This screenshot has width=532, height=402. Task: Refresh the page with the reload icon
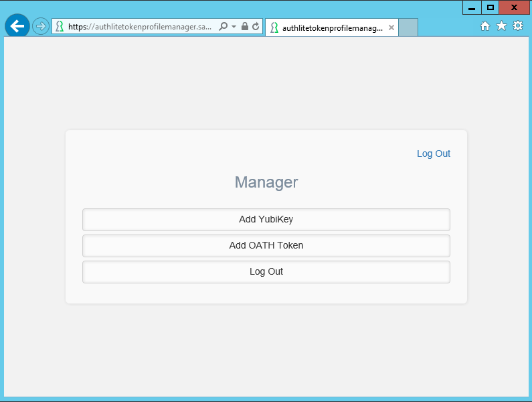(256, 26)
